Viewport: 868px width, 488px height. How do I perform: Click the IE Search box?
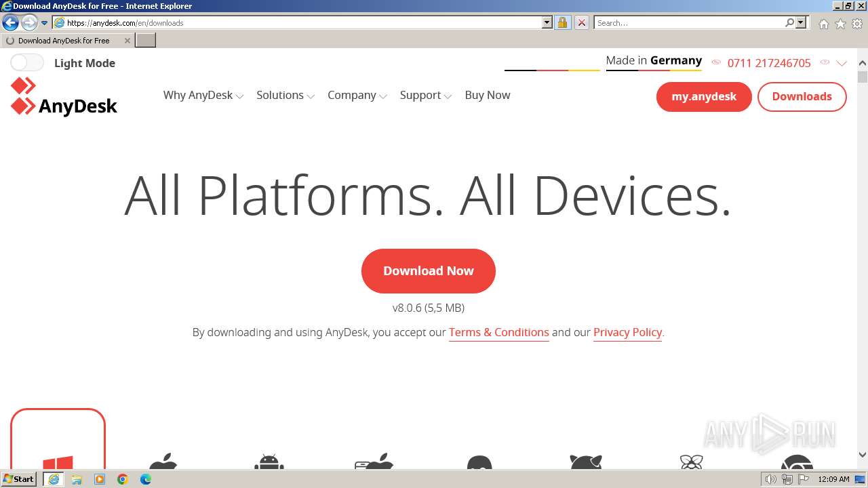coord(689,23)
